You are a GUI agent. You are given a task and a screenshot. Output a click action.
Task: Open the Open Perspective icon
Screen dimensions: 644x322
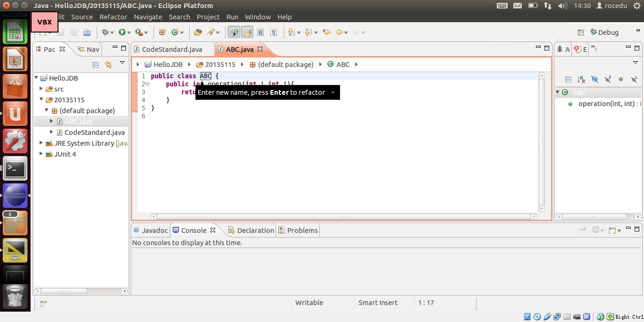tap(581, 32)
